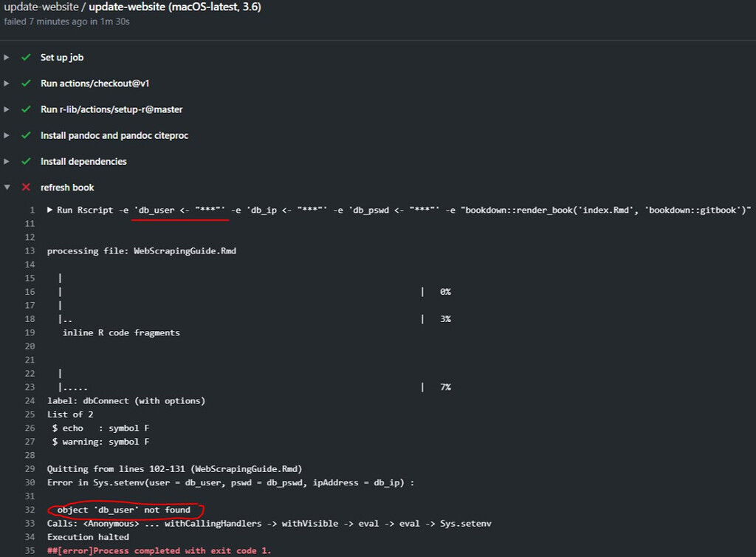Click the 'Calls: <Anonymous>' traceback line
756x557 pixels.
tap(269, 524)
